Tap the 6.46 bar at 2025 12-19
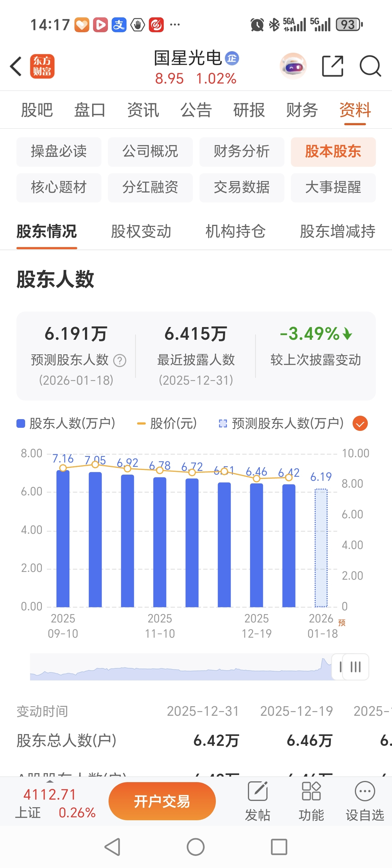Screen dimensions: 392x868 [x=256, y=545]
